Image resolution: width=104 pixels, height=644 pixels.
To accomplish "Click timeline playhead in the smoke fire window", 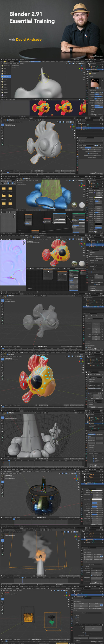I will [22, 578].
